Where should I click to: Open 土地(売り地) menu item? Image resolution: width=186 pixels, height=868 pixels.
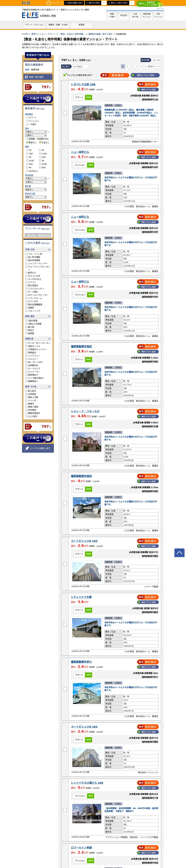pyautogui.click(x=135, y=15)
